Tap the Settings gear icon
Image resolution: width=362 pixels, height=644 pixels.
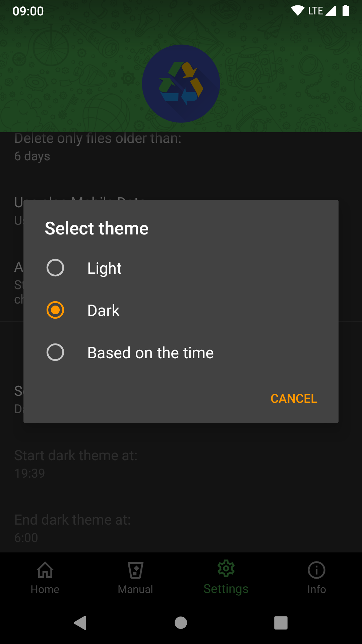coord(226,569)
